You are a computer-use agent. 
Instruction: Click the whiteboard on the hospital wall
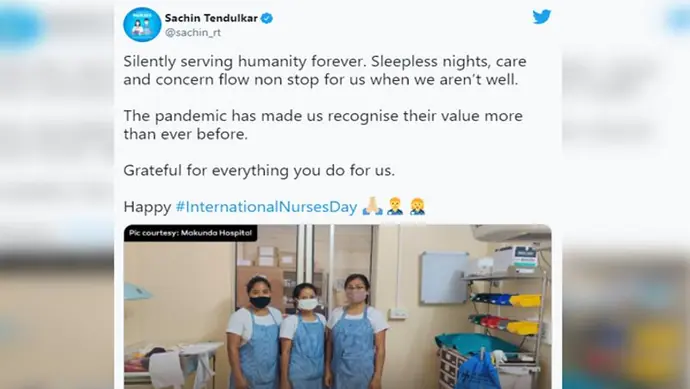click(x=444, y=278)
